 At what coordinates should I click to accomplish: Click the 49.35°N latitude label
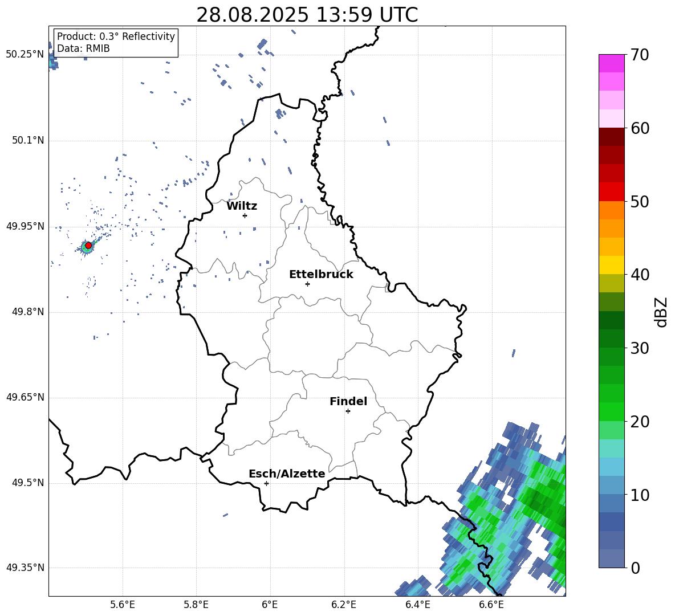(25, 568)
